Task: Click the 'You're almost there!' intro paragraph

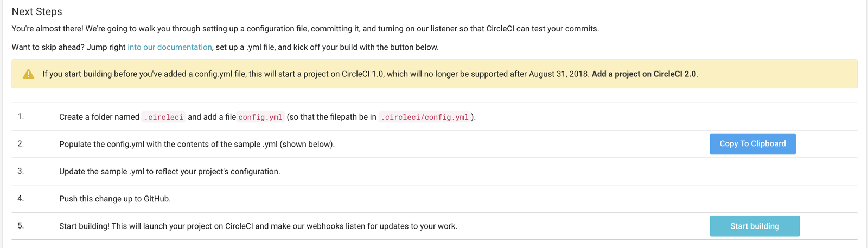Action: point(305,29)
